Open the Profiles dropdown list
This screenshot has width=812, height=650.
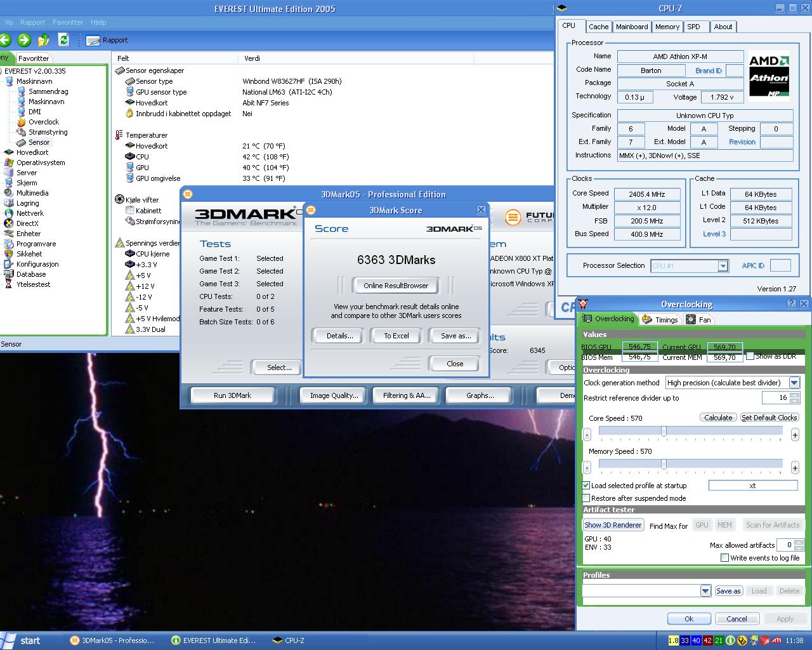click(x=705, y=591)
